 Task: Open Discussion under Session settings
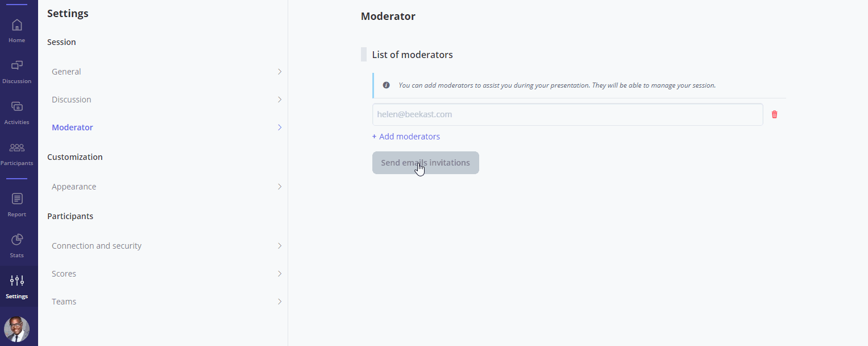165,100
